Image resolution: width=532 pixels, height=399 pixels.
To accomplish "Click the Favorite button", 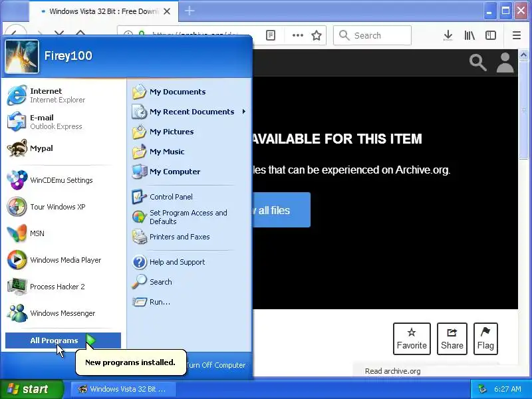I will (x=412, y=339).
